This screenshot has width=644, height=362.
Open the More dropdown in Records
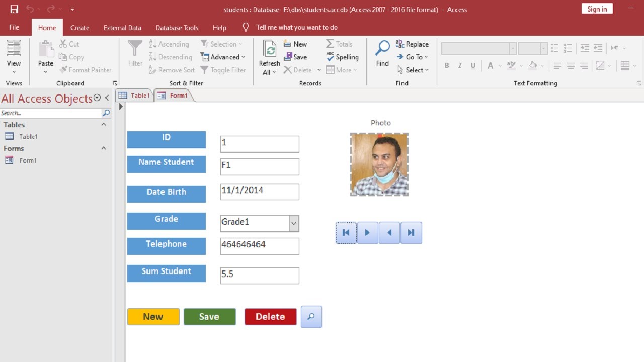pos(342,70)
